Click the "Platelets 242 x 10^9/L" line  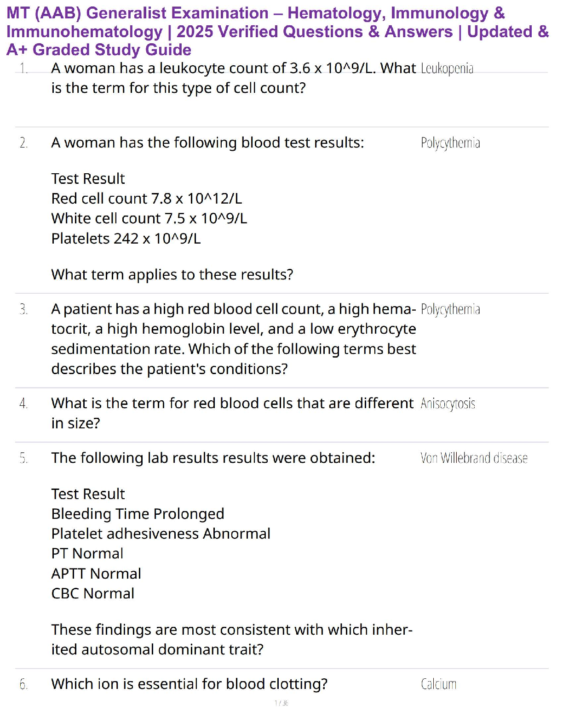point(126,239)
